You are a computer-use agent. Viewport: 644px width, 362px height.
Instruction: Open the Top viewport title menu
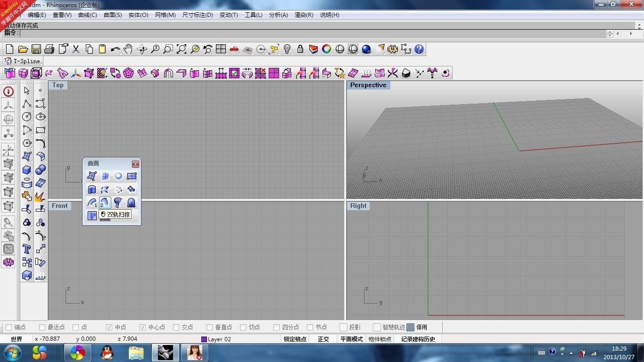pos(58,85)
